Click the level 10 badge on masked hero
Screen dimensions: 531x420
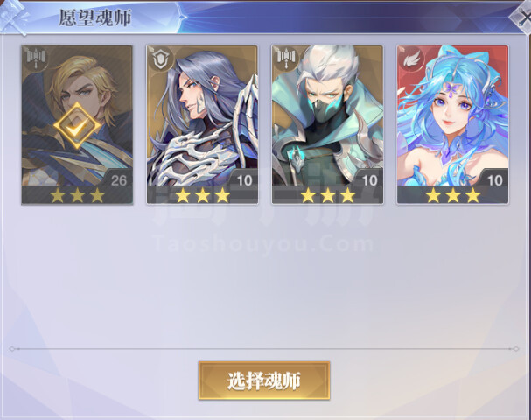[x=369, y=179]
